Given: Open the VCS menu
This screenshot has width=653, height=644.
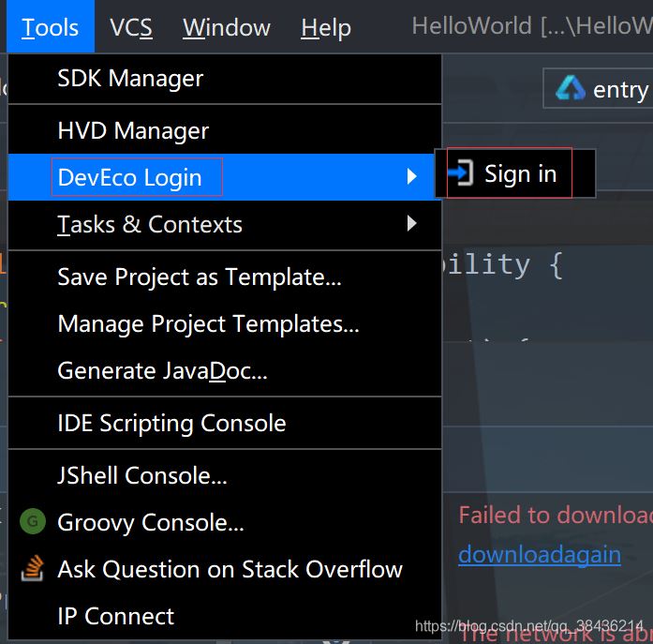Looking at the screenshot, I should pyautogui.click(x=130, y=28).
